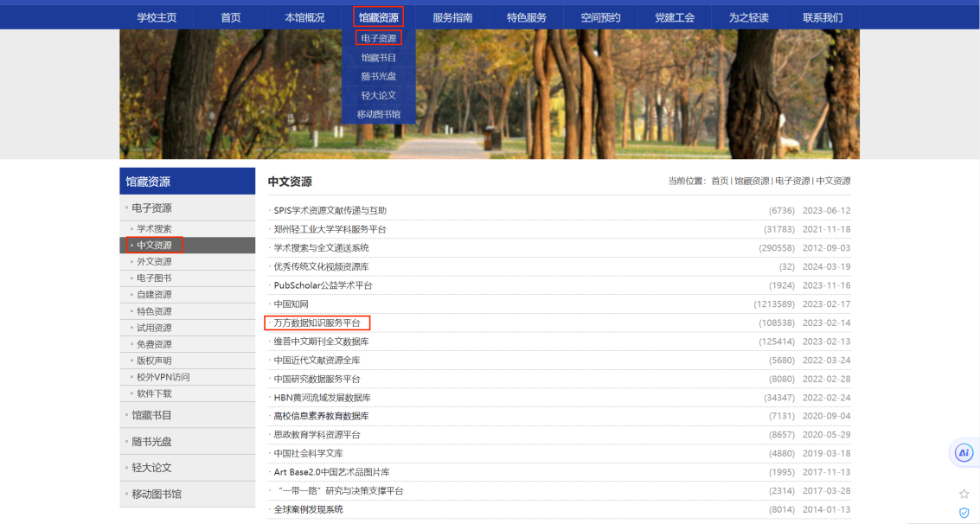Open 软件下载 from the sidebar
Screen dimensions: 980x524
[x=154, y=393]
